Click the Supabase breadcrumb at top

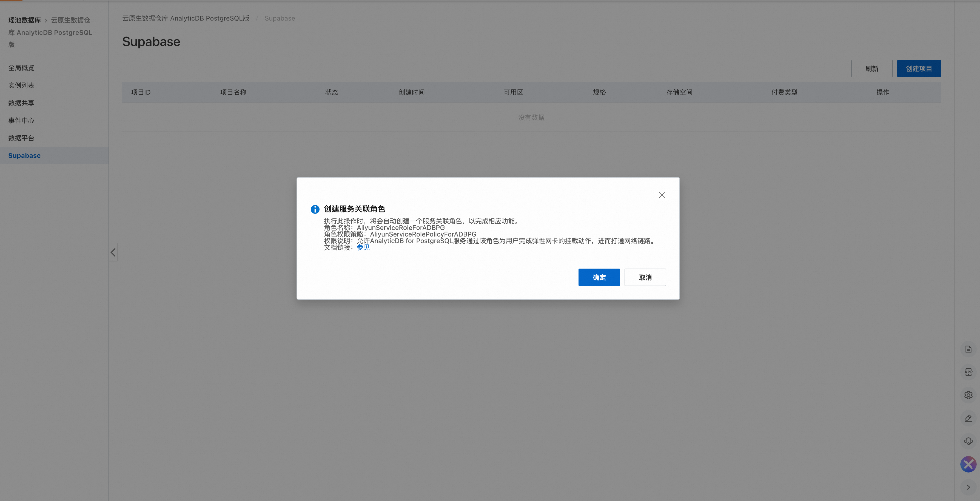(x=280, y=18)
